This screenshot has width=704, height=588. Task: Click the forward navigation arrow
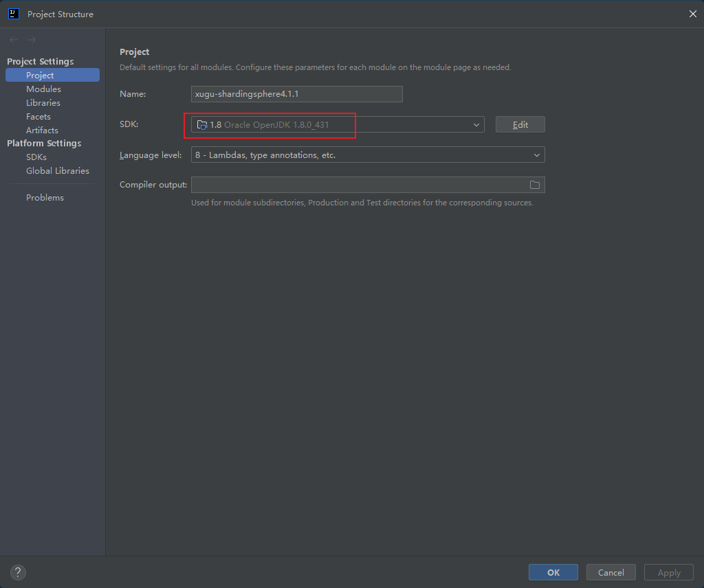tap(31, 39)
